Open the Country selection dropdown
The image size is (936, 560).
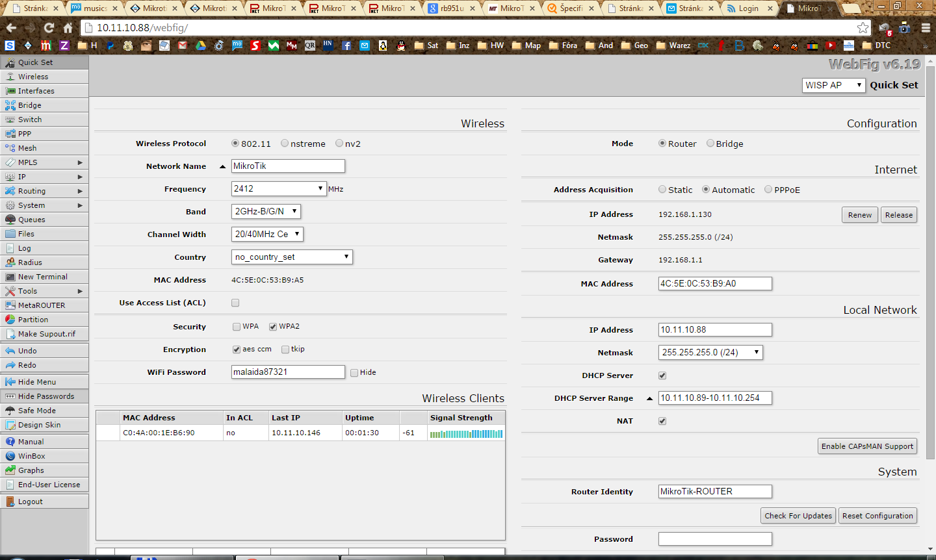[x=292, y=257]
